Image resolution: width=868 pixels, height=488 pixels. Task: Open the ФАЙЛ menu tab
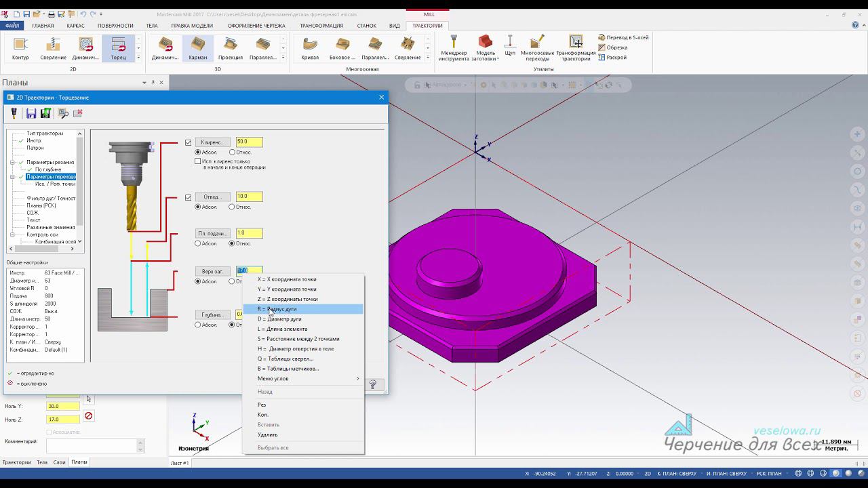12,26
